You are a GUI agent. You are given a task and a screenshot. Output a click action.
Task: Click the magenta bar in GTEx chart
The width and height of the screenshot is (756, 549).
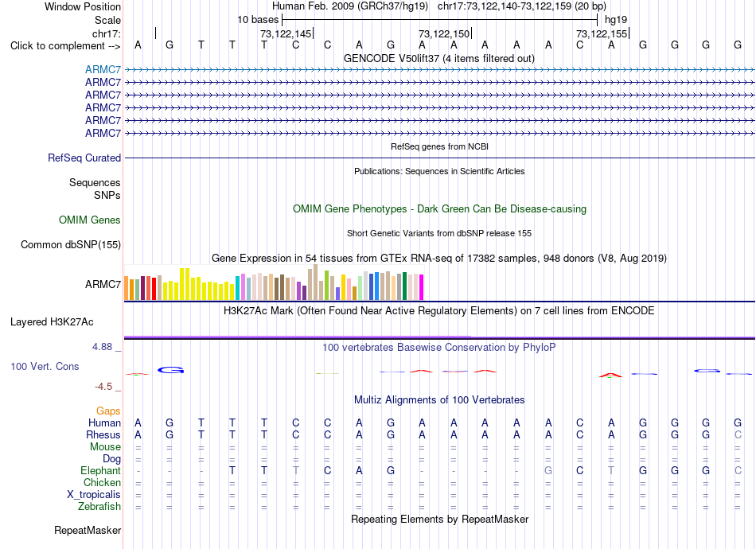422,287
